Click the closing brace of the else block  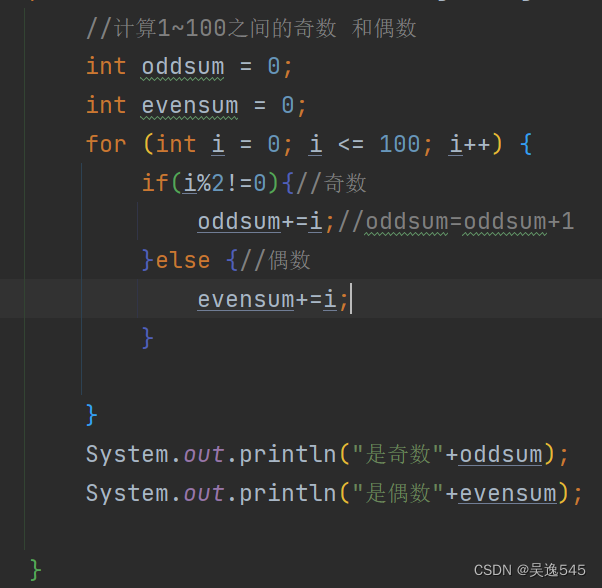click(x=147, y=338)
